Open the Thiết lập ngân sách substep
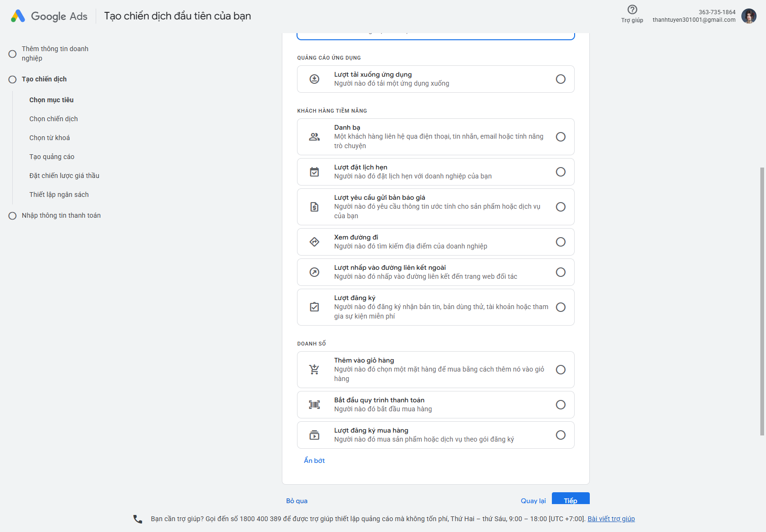 click(x=59, y=195)
